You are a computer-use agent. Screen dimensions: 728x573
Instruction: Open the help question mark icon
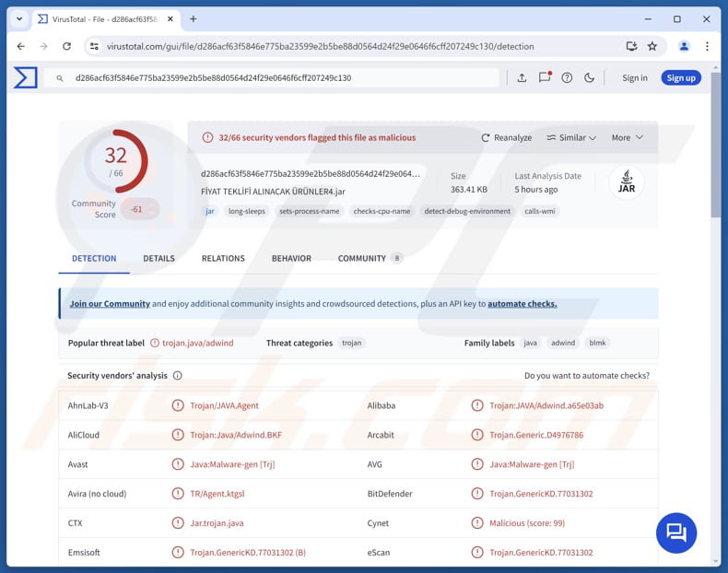[x=567, y=78]
